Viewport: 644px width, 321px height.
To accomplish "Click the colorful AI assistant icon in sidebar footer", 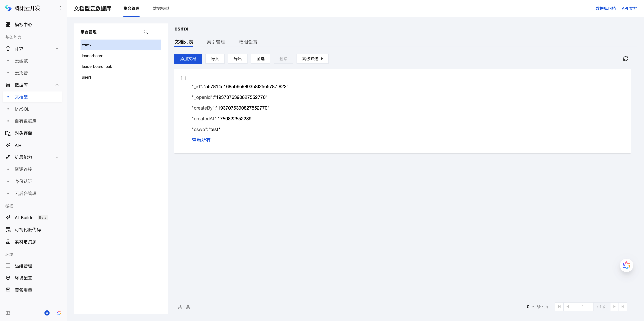I will [x=59, y=313].
